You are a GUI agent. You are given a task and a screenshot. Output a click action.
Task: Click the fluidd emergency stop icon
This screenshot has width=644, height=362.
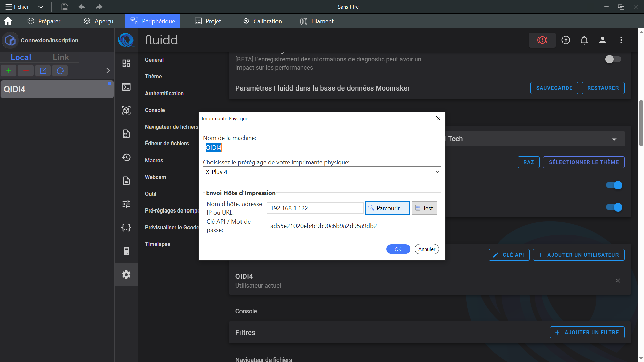click(542, 40)
